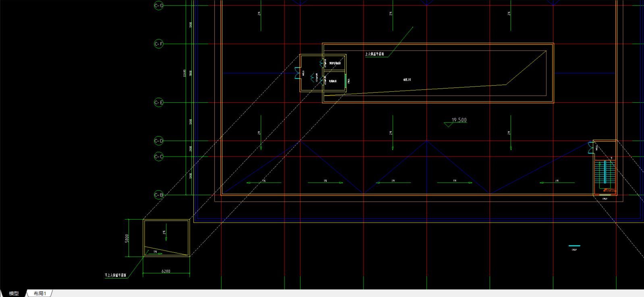
Task: Select the 19.500 elevation text
Action: click(x=459, y=120)
